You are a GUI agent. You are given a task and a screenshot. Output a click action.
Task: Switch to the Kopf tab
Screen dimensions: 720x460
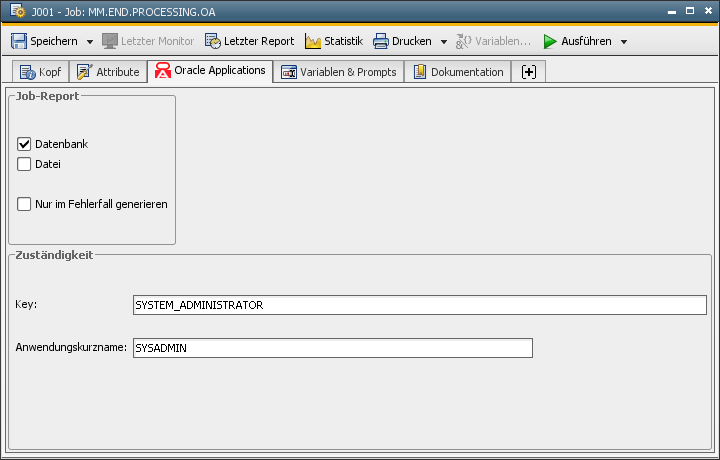(x=40, y=72)
